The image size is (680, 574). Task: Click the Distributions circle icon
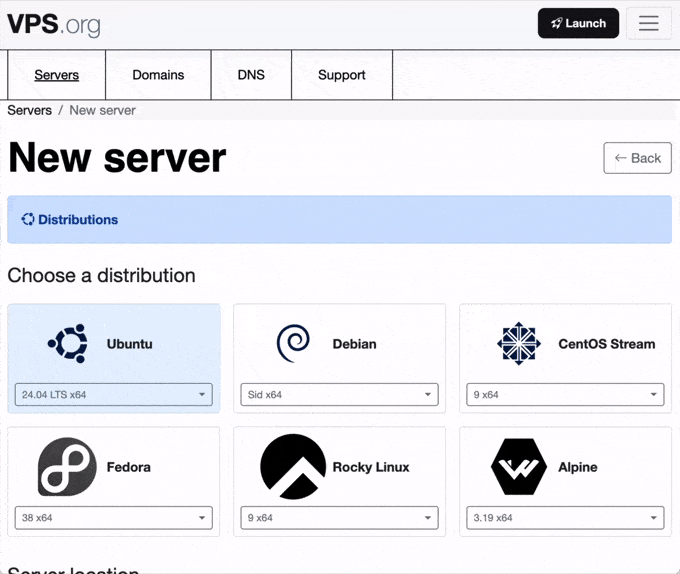pyautogui.click(x=28, y=219)
